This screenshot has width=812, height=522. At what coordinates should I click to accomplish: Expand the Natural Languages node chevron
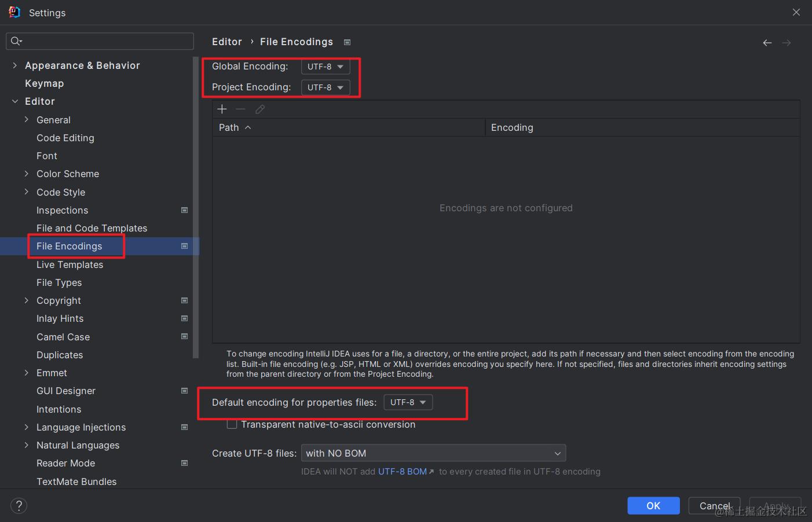26,445
